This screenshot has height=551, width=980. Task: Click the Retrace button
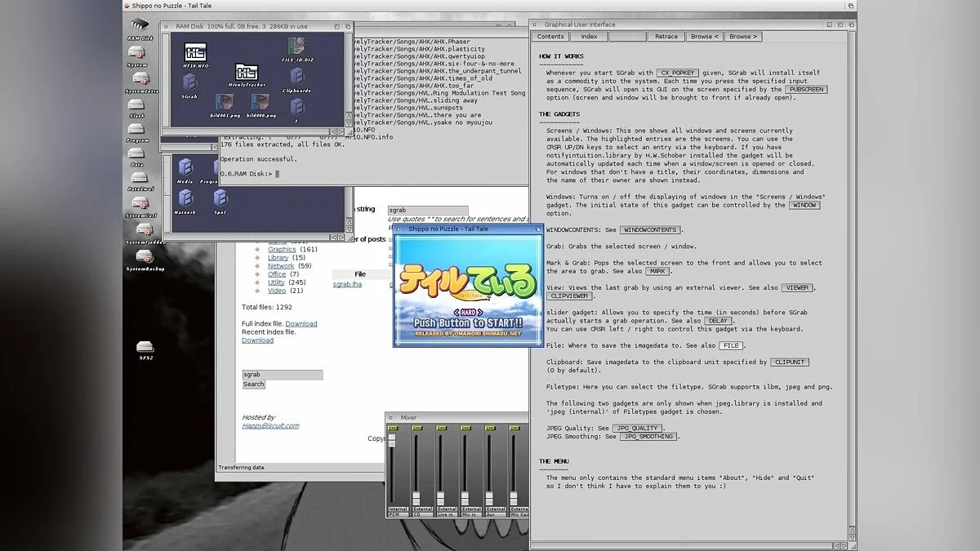(666, 36)
